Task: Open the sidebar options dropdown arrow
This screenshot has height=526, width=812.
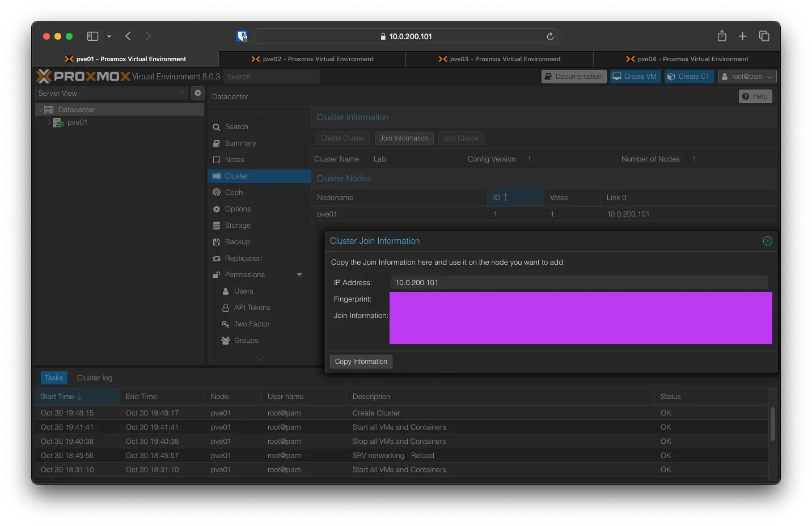Action: 109,36
